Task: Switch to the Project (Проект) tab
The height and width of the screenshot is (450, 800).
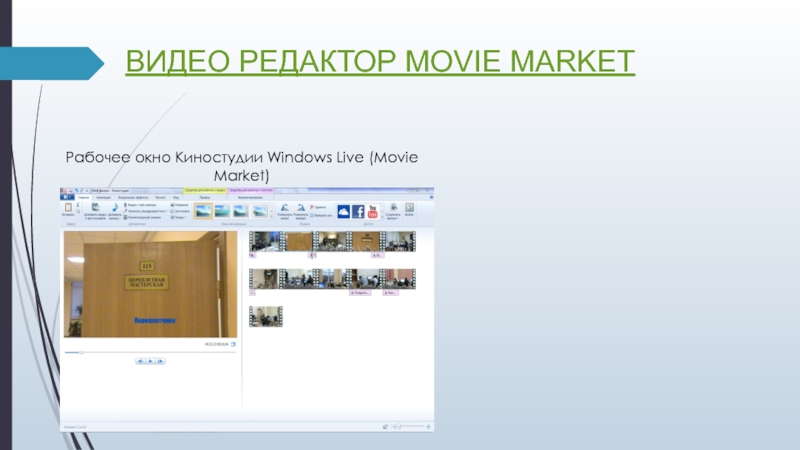Action: tap(160, 197)
